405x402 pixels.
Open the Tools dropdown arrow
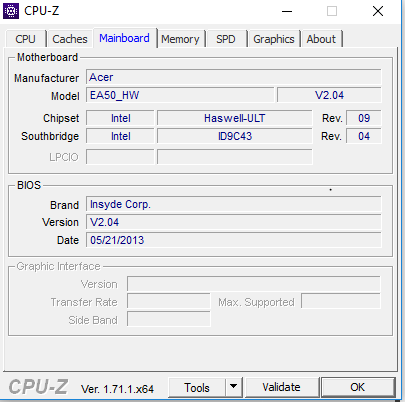tap(233, 387)
